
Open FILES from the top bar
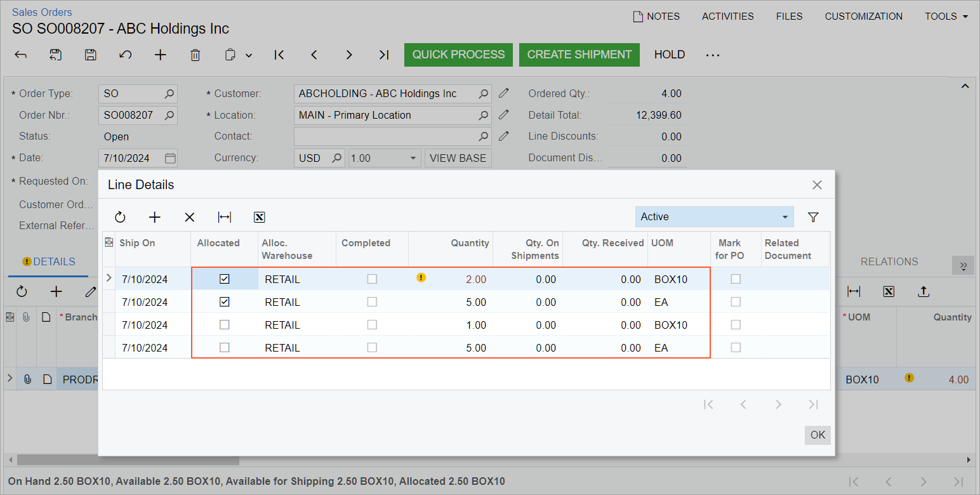[790, 16]
